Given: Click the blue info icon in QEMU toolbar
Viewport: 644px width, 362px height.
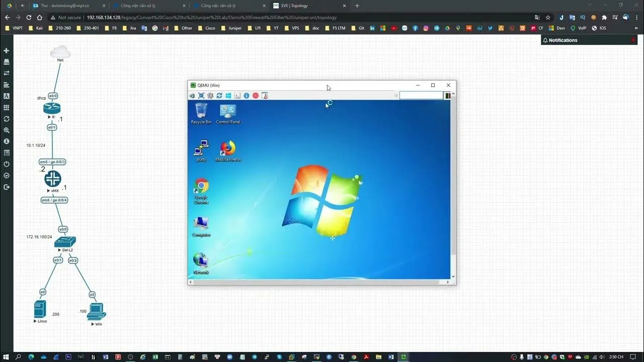Looking at the screenshot, I should click(x=247, y=96).
